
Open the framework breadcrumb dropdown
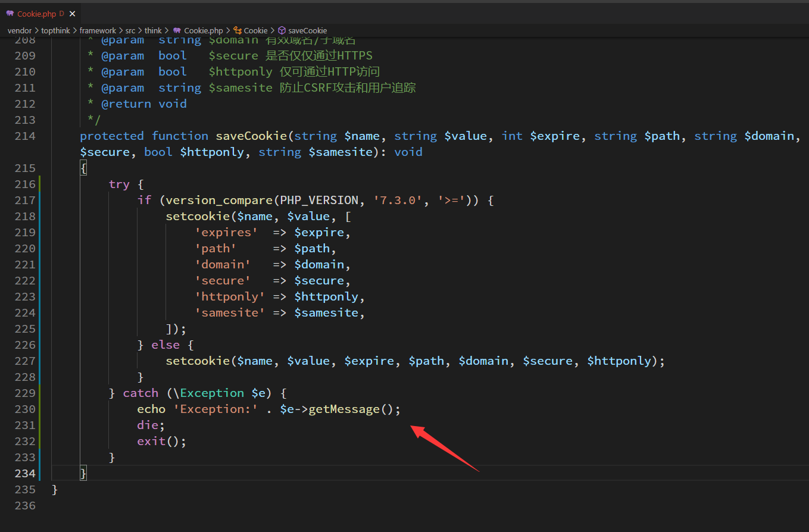coord(98,30)
